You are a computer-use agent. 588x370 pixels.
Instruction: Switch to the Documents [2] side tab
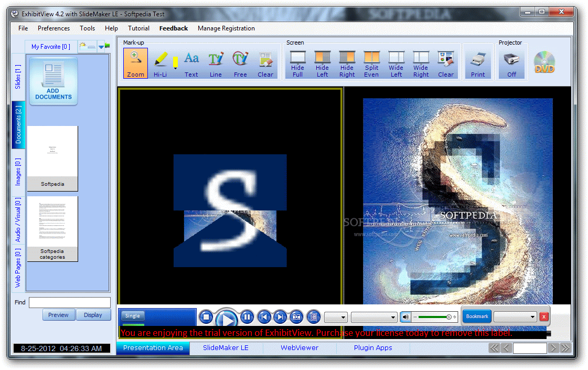18,124
